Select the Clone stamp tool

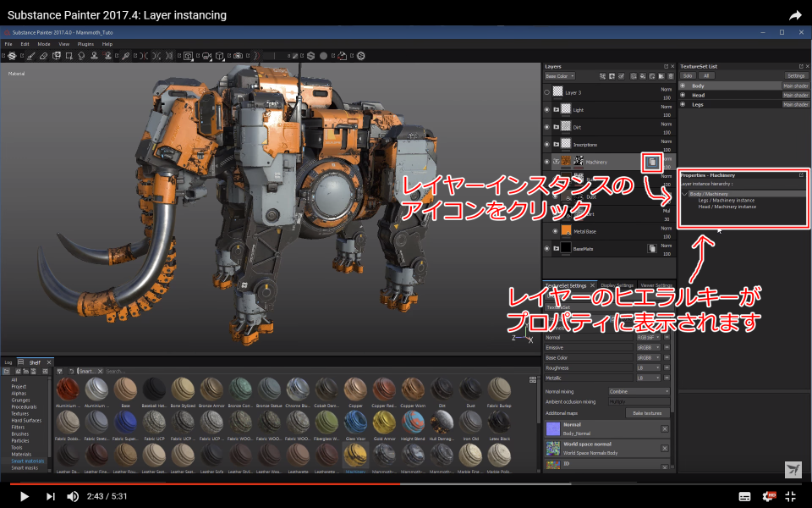[94, 56]
